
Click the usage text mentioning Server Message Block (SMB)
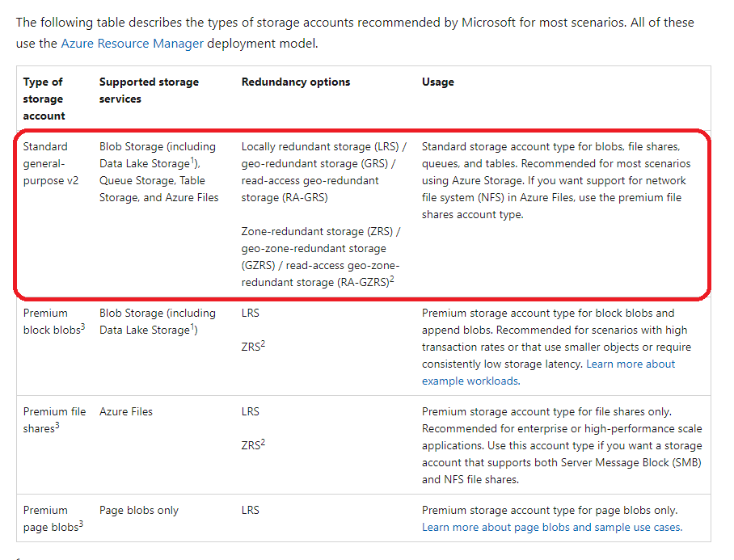[x=562, y=445]
